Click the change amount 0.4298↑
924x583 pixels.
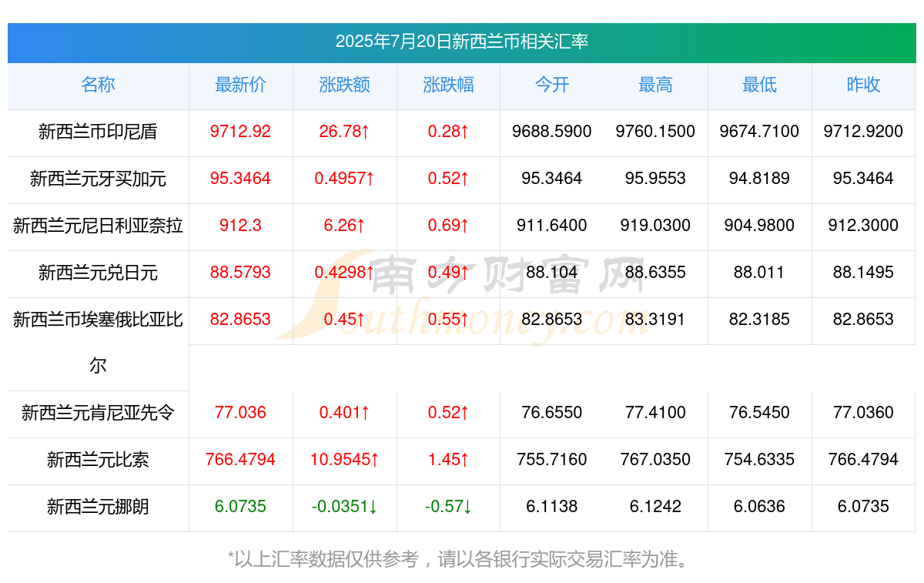tap(344, 273)
